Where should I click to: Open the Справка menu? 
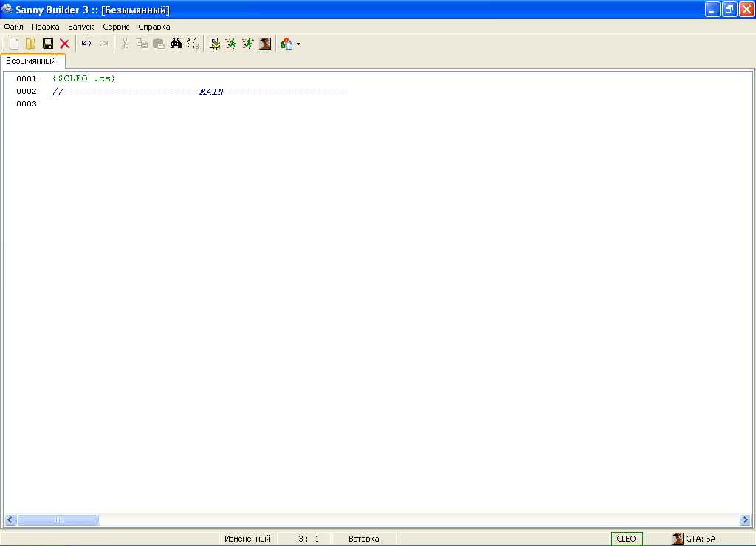click(x=154, y=27)
